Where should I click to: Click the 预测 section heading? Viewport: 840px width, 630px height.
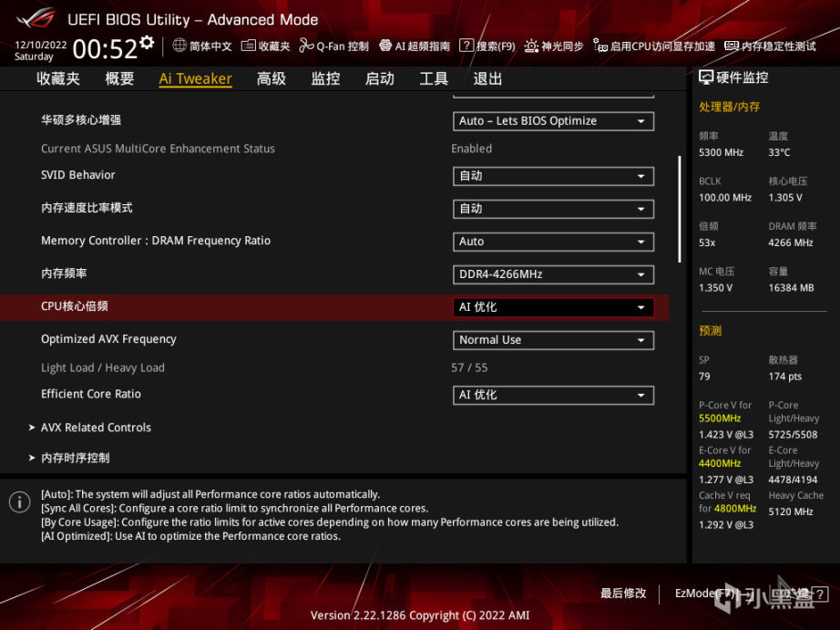(x=711, y=330)
